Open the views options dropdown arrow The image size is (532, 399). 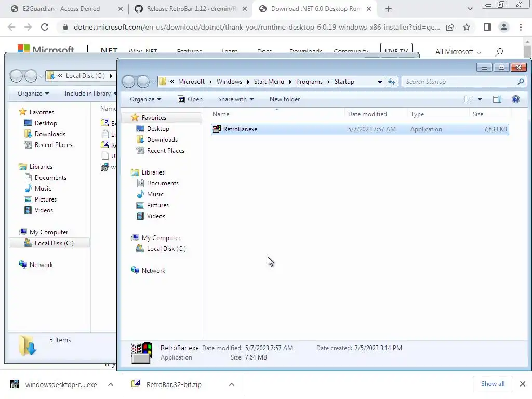(x=480, y=99)
